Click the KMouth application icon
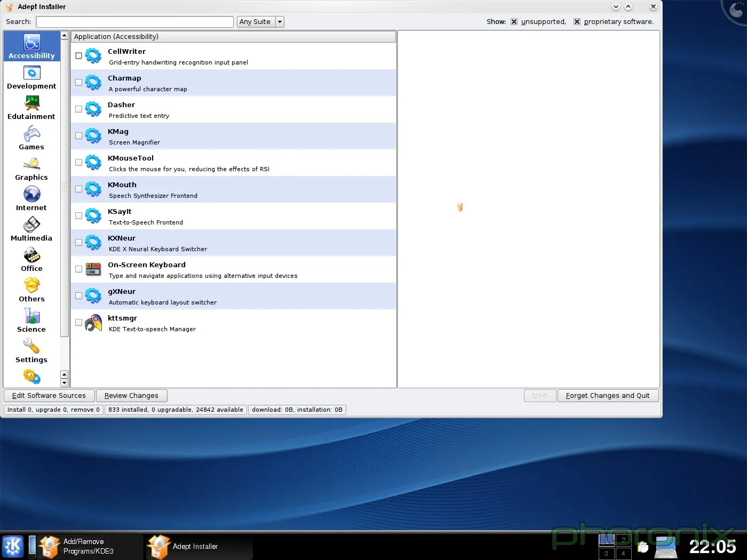Image resolution: width=747 pixels, height=560 pixels. point(93,189)
